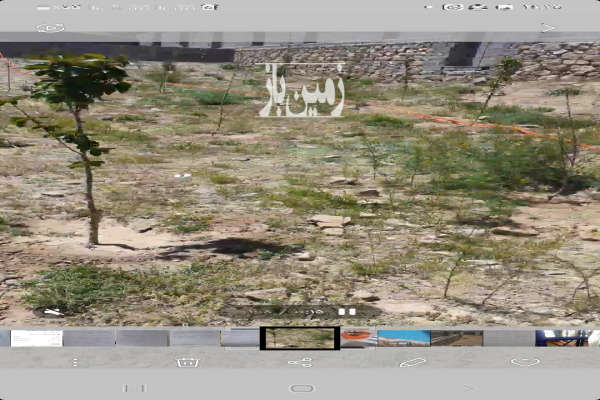This screenshot has width=600, height=400.
Task: Open the blue swimming pool thumbnail
Action: click(x=404, y=338)
